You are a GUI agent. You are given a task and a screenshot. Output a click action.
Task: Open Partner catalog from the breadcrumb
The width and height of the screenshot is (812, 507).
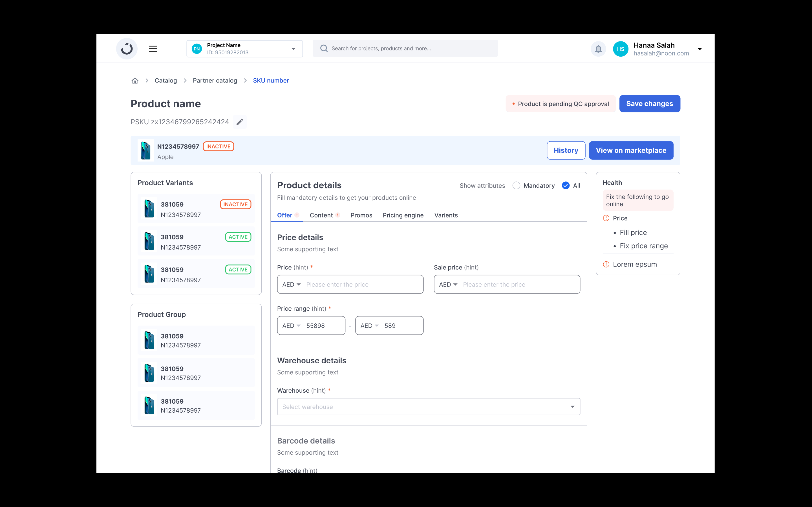215,81
